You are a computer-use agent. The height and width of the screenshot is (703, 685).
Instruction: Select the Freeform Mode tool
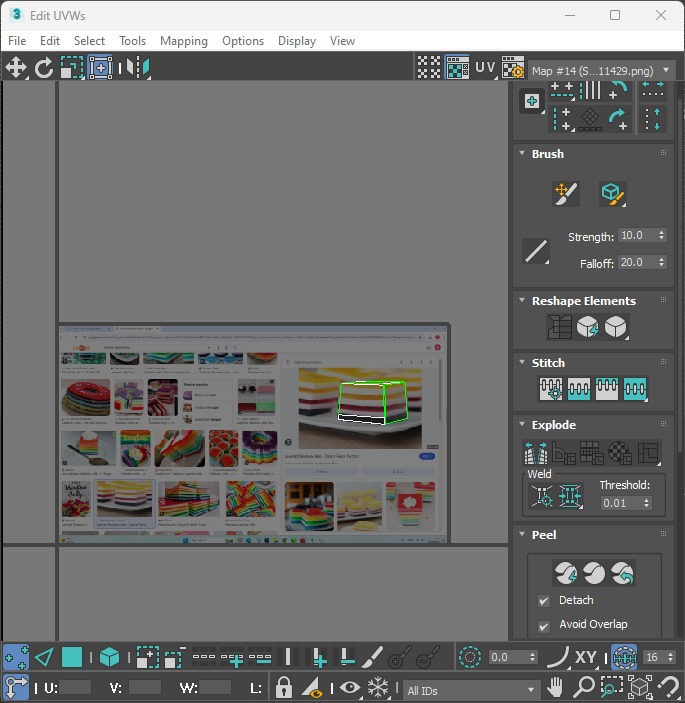coord(100,68)
